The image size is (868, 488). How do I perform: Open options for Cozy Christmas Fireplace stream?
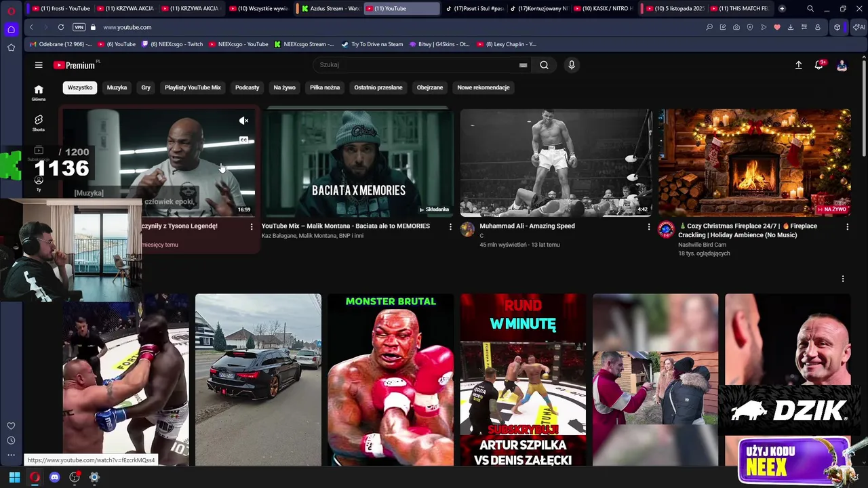point(847,226)
